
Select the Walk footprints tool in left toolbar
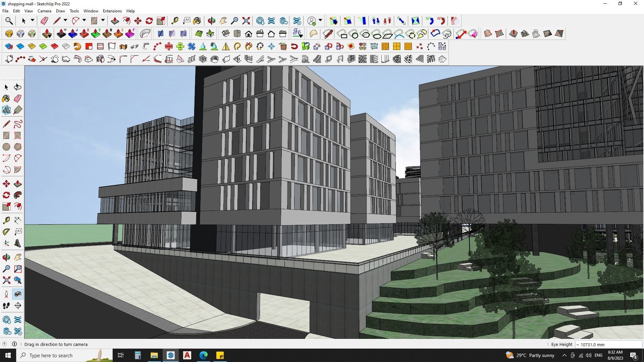tap(6, 306)
